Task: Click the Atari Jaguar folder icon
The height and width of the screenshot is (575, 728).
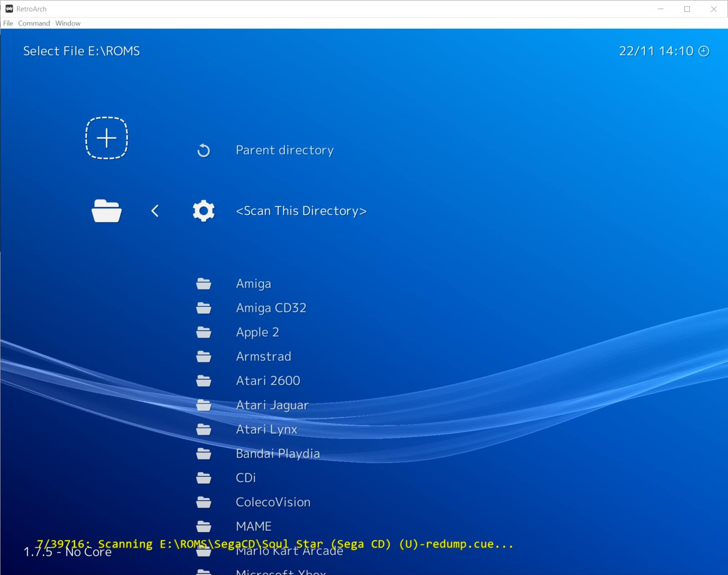Action: click(x=203, y=405)
